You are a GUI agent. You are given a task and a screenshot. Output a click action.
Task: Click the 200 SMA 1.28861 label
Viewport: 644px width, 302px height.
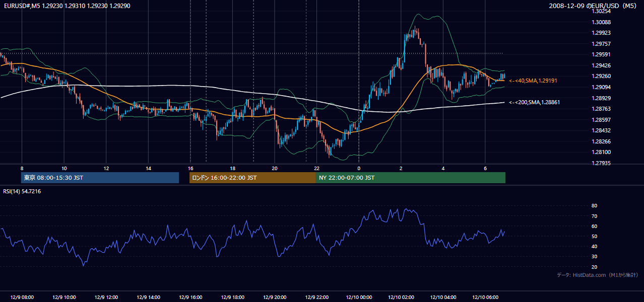coord(535,102)
